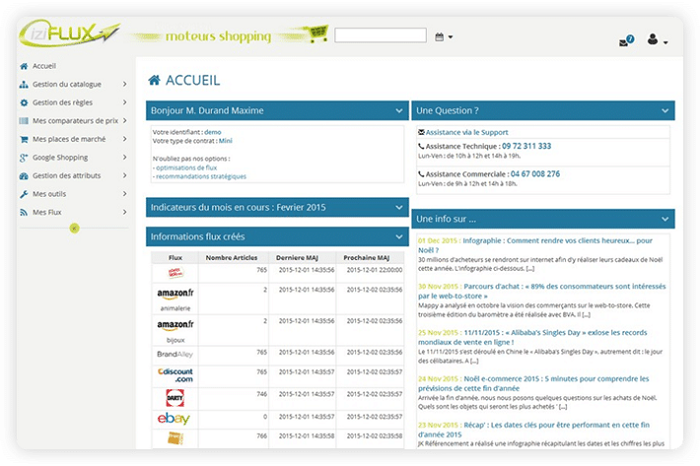Screen dimensions: 700x466
Task: Open the messages envelope notification icon
Action: (626, 41)
